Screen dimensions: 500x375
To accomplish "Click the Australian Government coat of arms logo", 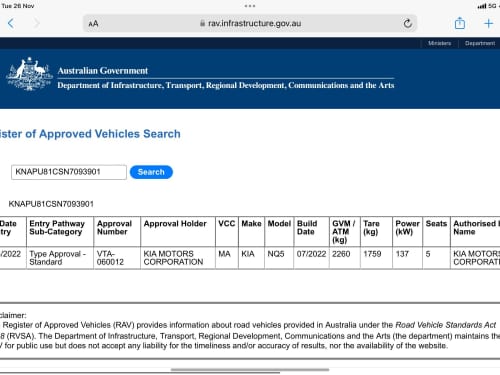I will (29, 74).
